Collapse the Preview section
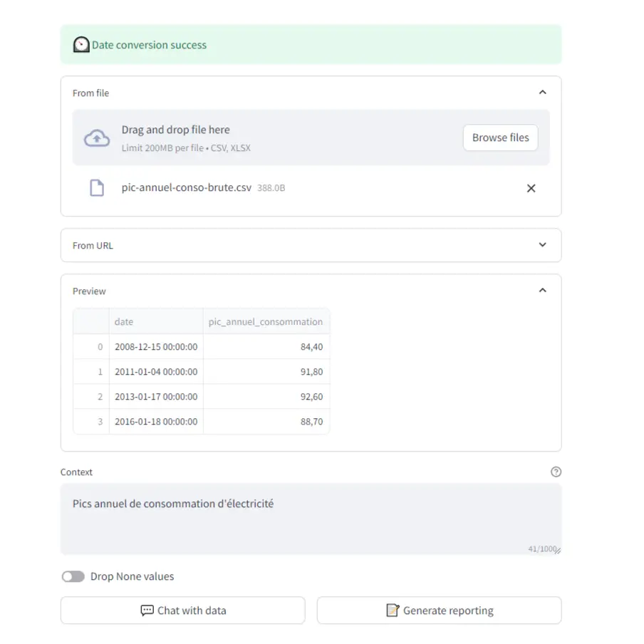The image size is (644, 644). [543, 291]
